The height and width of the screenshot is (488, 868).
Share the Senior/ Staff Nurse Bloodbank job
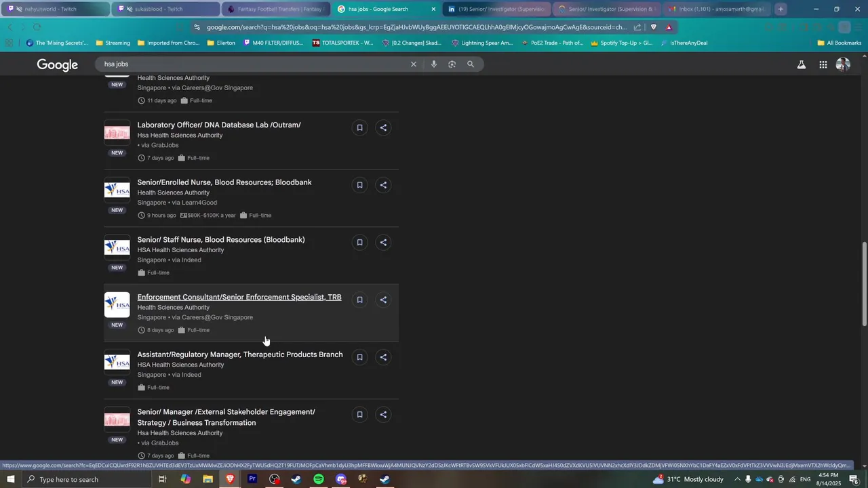point(383,243)
